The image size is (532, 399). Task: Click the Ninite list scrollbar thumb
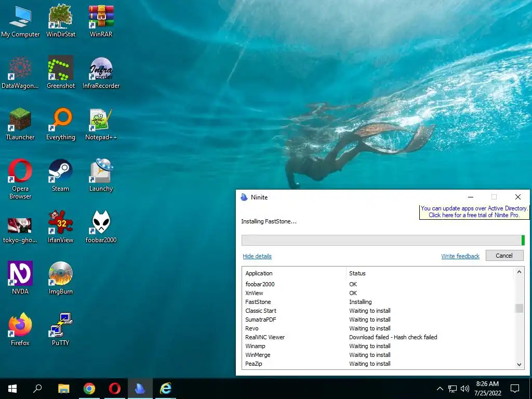pyautogui.click(x=519, y=308)
